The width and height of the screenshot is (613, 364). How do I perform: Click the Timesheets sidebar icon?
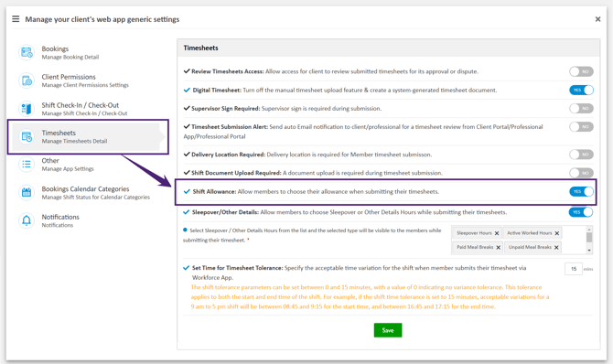27,136
